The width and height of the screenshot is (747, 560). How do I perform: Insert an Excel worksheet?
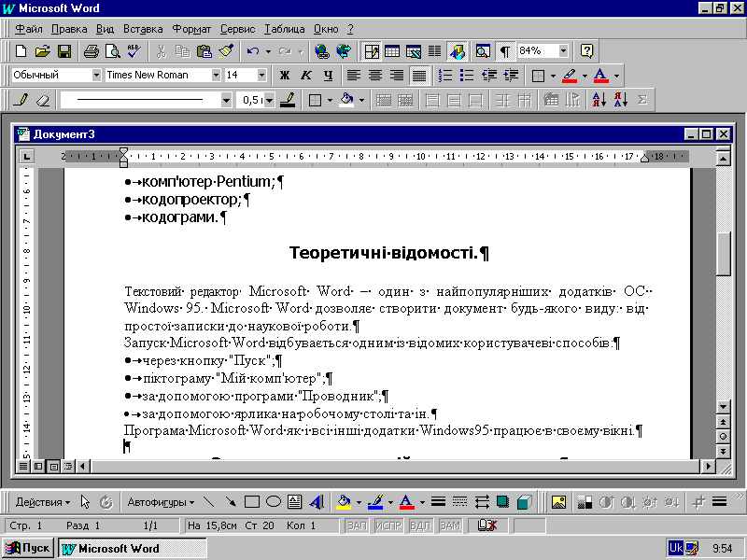(x=414, y=50)
